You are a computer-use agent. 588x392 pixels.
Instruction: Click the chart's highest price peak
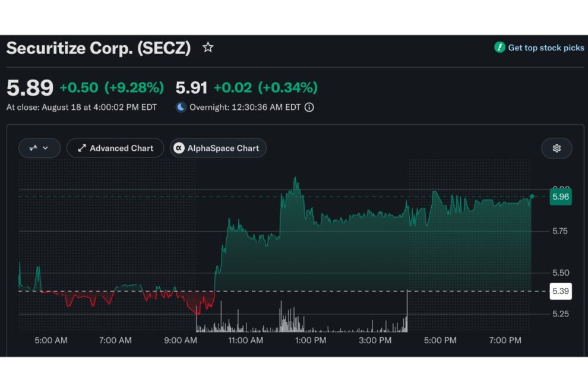click(x=296, y=178)
